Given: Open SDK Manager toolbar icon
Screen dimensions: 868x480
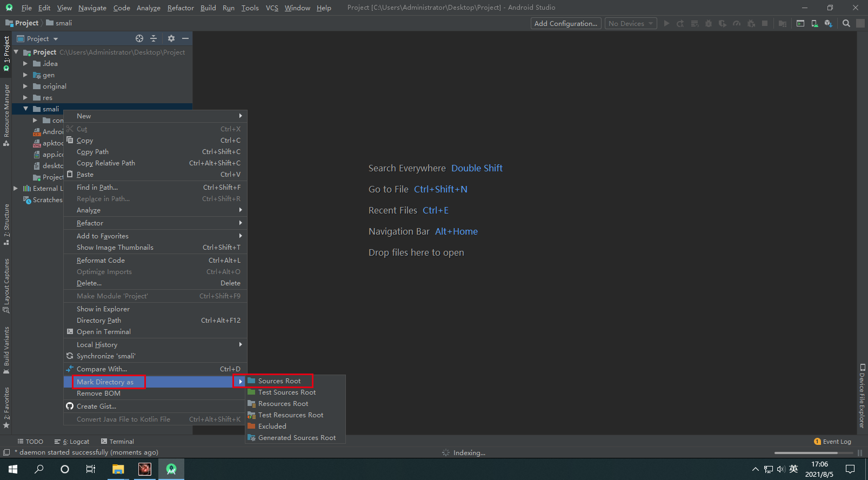Looking at the screenshot, I should coord(829,23).
